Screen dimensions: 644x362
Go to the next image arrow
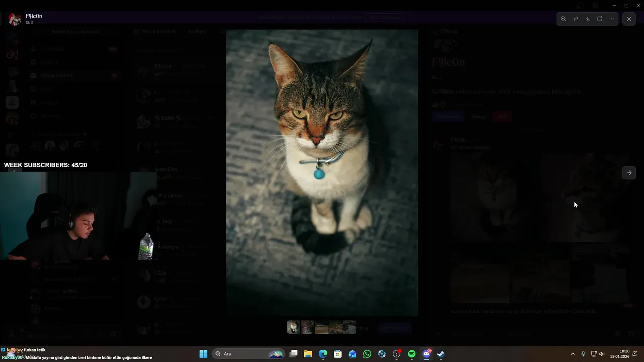(x=629, y=173)
